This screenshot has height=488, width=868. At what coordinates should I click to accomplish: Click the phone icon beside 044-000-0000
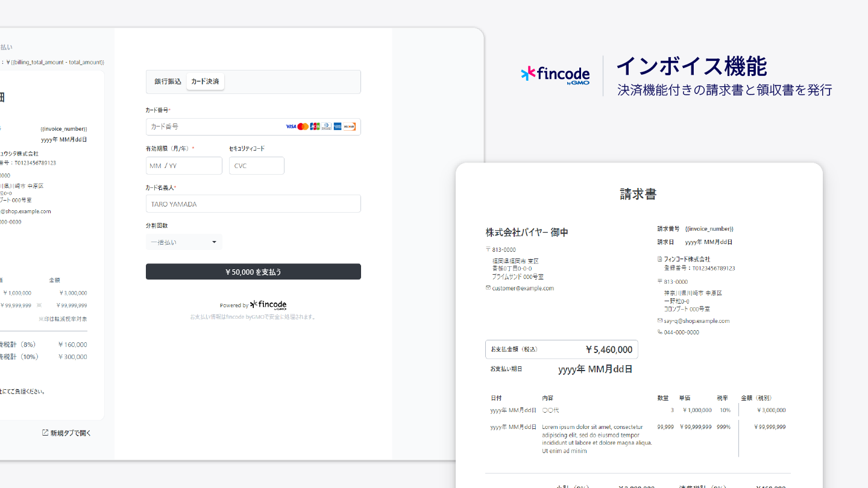(660, 332)
